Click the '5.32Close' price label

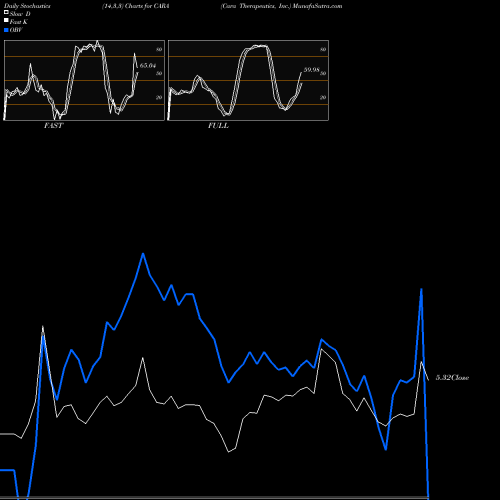click(x=452, y=378)
